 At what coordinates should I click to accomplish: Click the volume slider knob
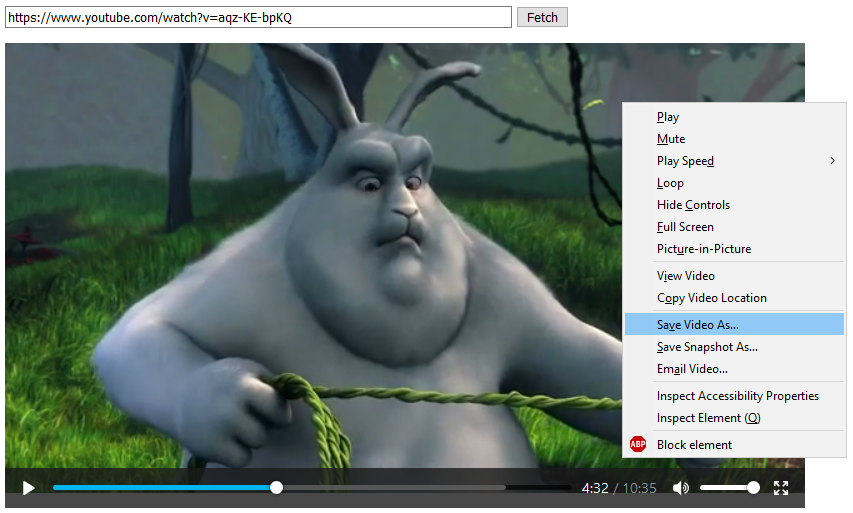pyautogui.click(x=753, y=487)
